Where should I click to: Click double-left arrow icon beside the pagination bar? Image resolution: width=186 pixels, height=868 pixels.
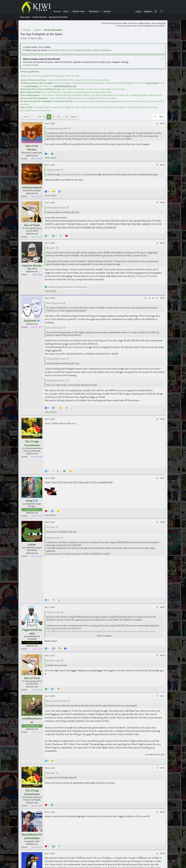155,117
